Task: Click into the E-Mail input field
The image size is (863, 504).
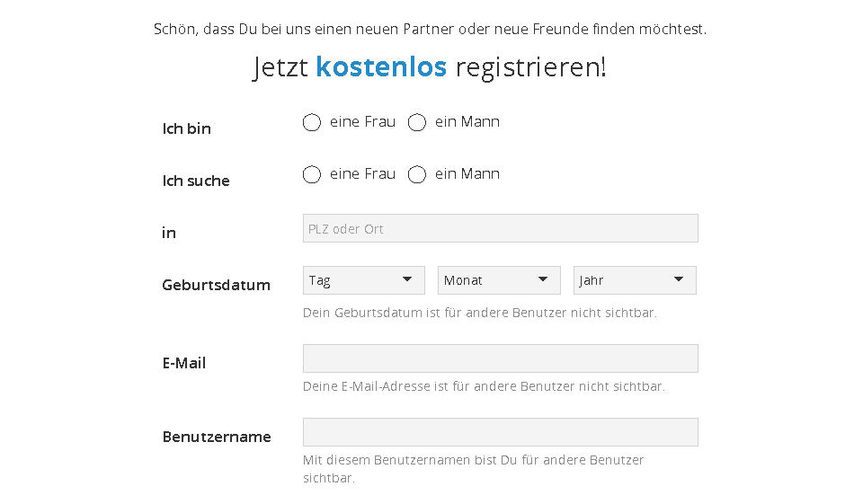Action: coord(500,358)
